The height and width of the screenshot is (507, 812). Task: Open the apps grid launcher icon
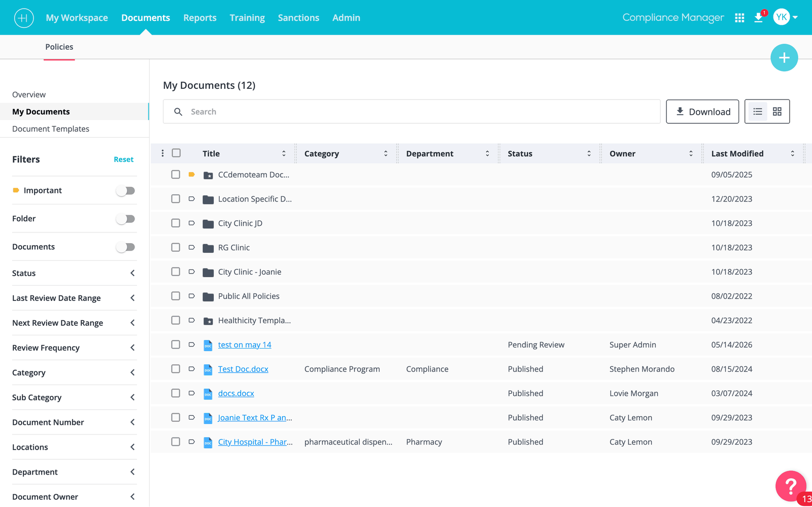(739, 18)
